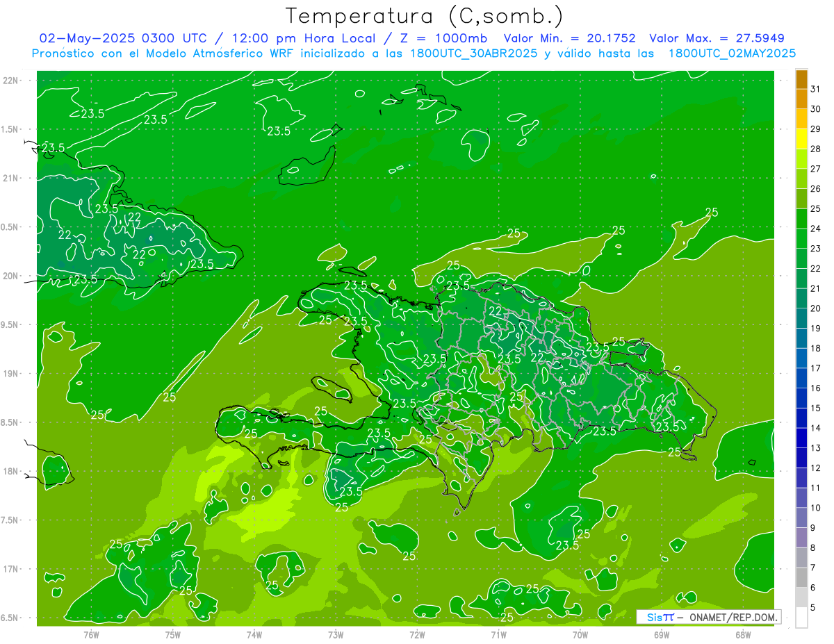Screen dimensions: 834x644
Task: Click the 20N latitude axis label
Action: [10, 276]
